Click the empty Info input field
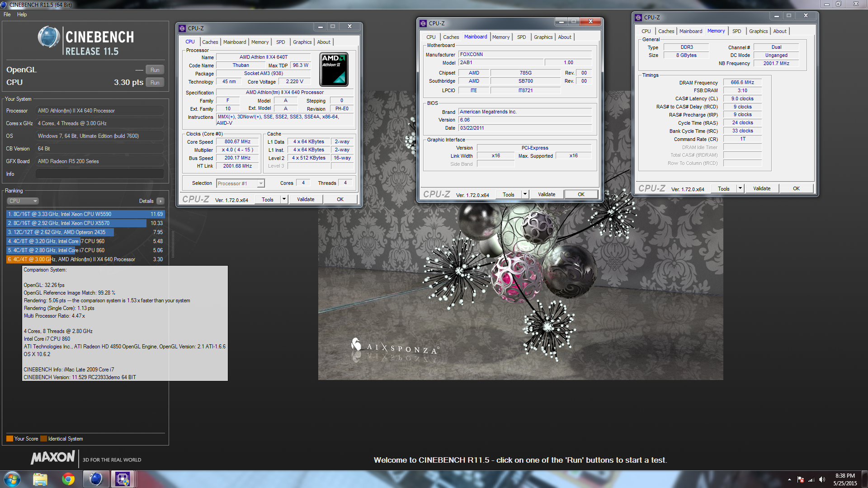This screenshot has width=868, height=488. (x=99, y=174)
